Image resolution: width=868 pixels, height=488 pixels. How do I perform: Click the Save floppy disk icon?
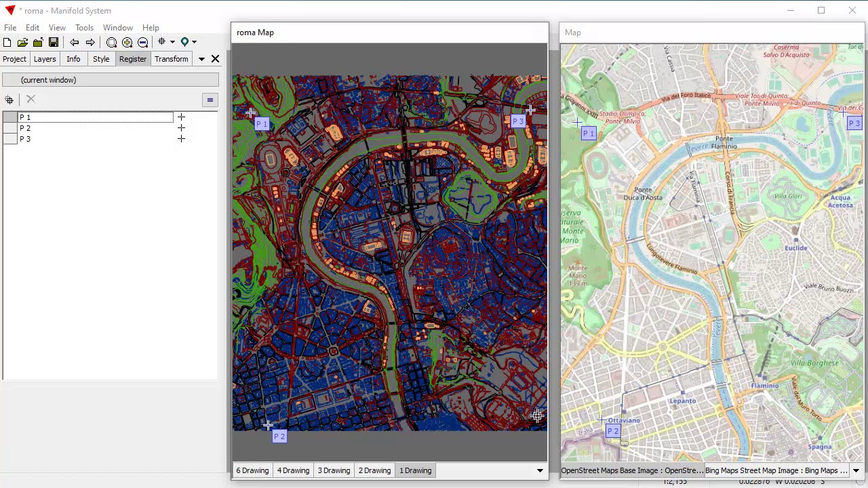(x=54, y=42)
